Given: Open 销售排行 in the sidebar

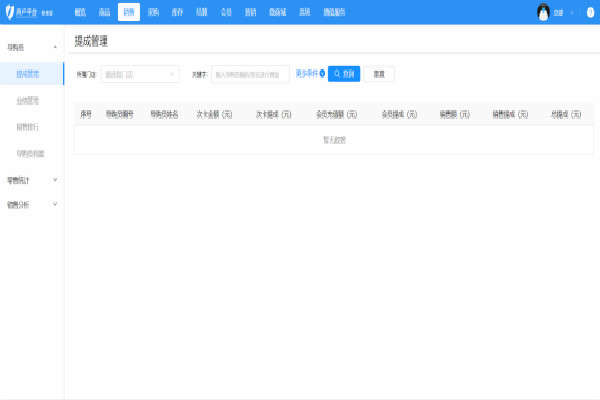Looking at the screenshot, I should 28,127.
